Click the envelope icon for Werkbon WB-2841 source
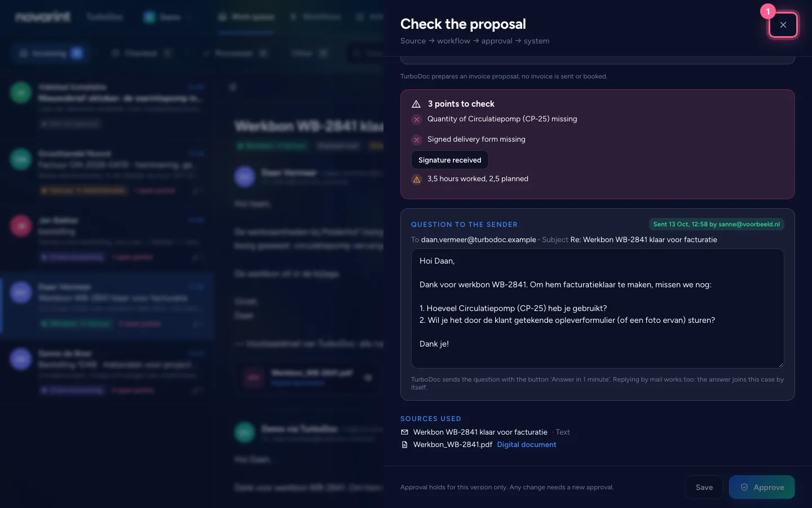 click(x=404, y=432)
